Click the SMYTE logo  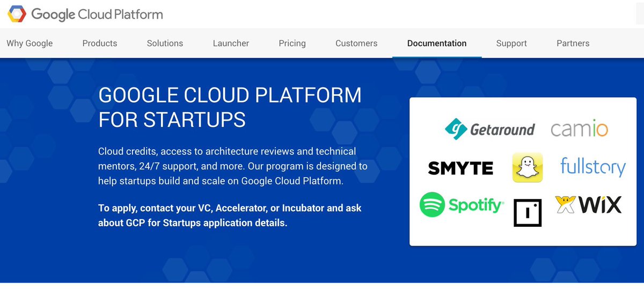click(x=460, y=168)
